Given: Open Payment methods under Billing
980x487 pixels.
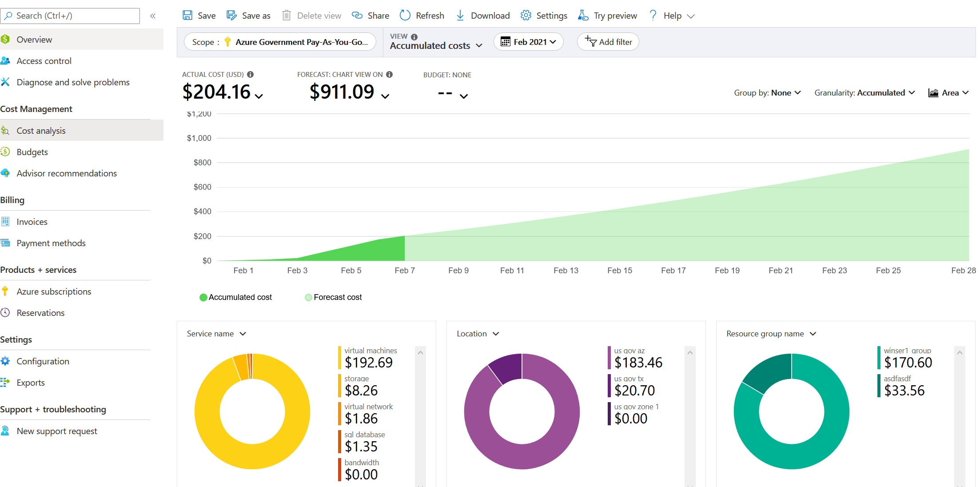Looking at the screenshot, I should 82,243.
